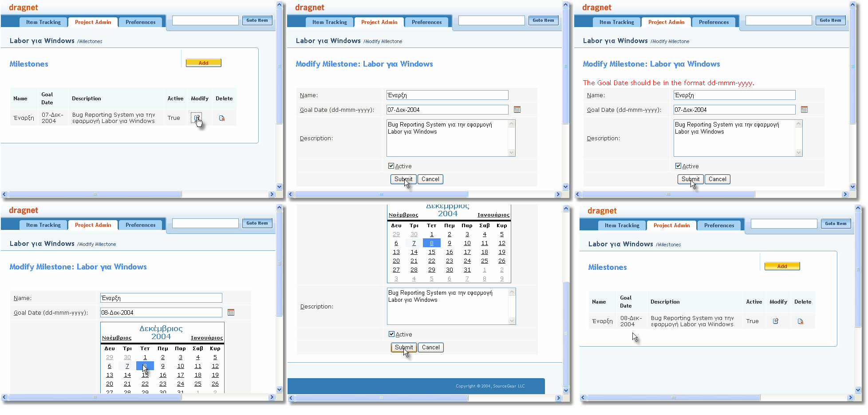Select day 26 in the bottom-left calendar
868x415 pixels.
[x=215, y=384]
